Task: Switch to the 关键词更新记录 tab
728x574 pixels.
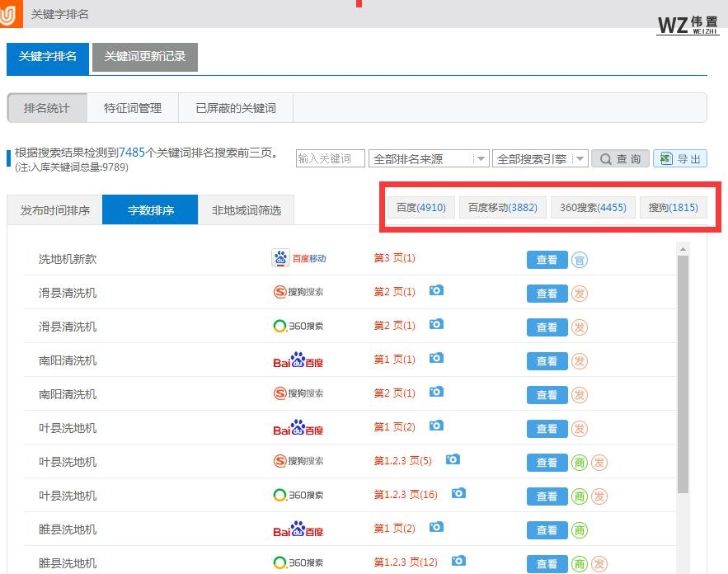Action: click(145, 58)
